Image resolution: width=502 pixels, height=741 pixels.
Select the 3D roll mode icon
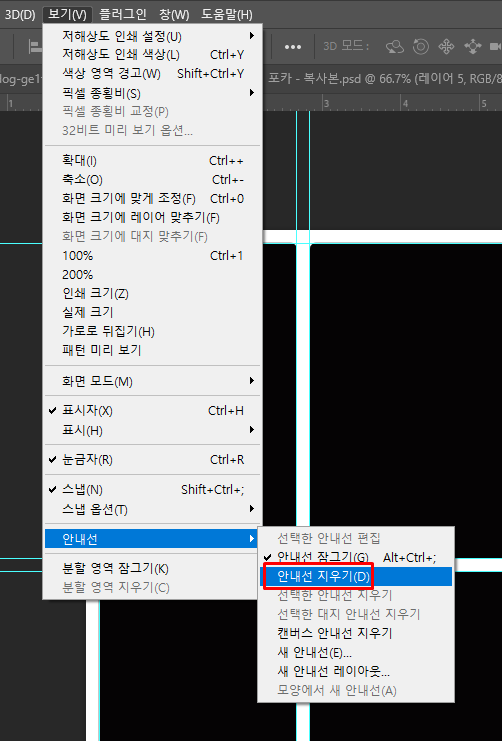tap(420, 46)
